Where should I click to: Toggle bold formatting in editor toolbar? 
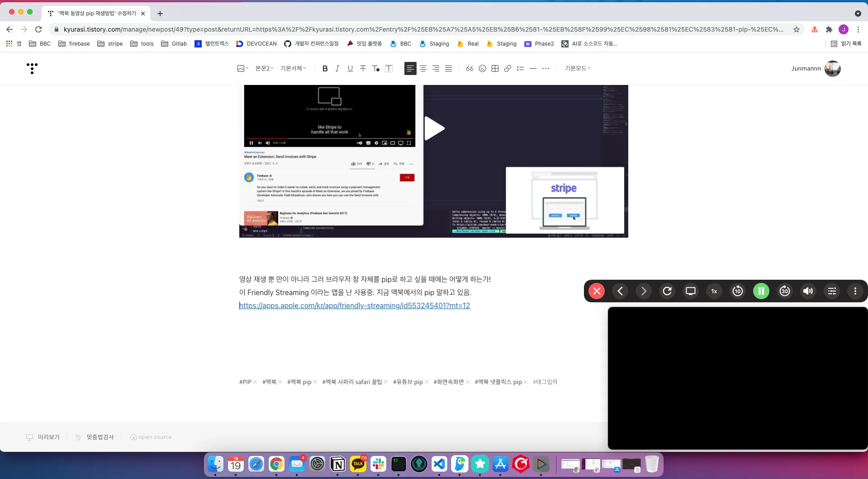click(325, 69)
